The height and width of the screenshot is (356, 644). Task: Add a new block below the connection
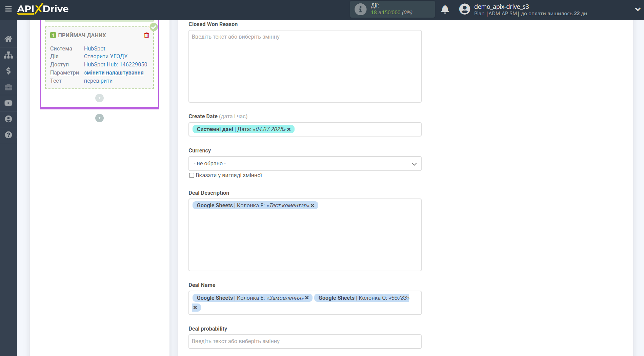click(x=99, y=118)
